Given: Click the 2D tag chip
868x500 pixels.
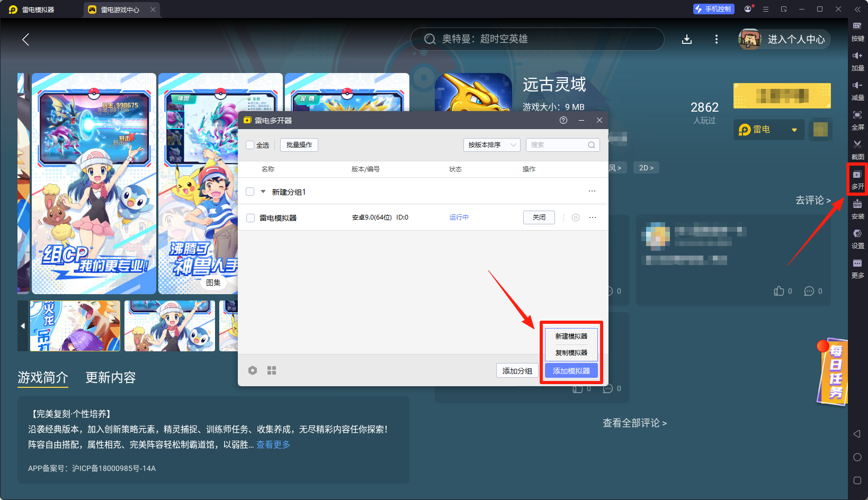Looking at the screenshot, I should pyautogui.click(x=646, y=168).
